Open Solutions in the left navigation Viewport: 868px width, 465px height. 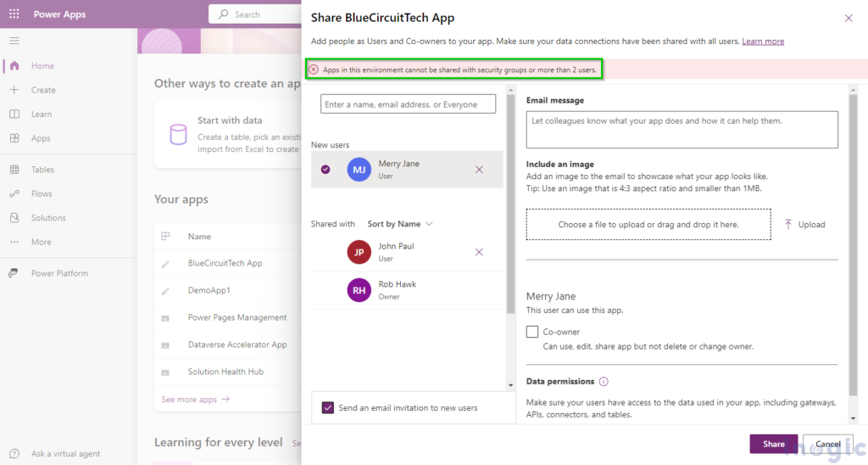click(48, 218)
